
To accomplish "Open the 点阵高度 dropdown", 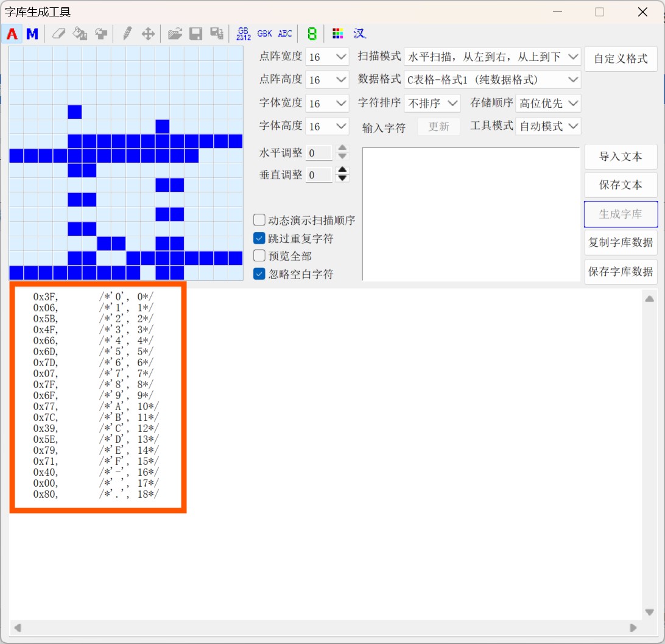I will (327, 80).
